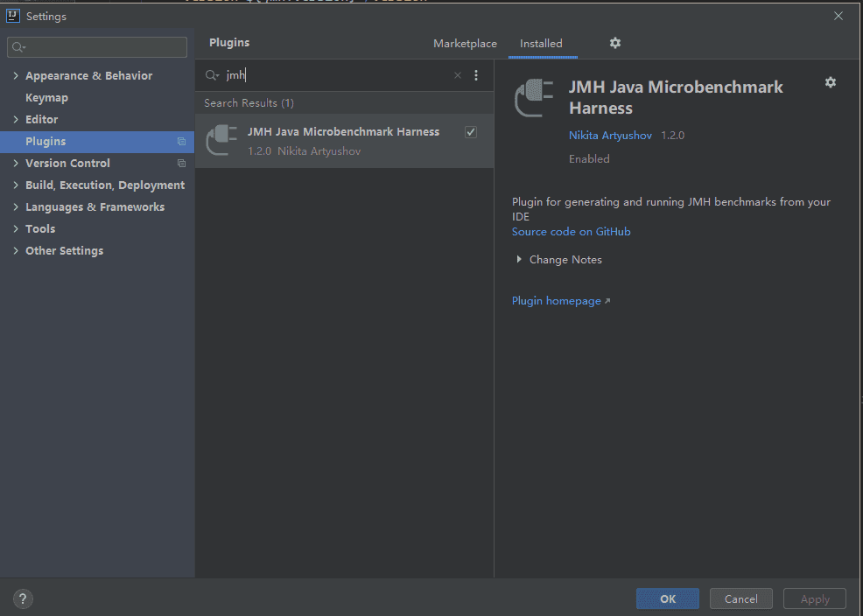Select Tools in the settings tree
The image size is (863, 616).
[40, 228]
